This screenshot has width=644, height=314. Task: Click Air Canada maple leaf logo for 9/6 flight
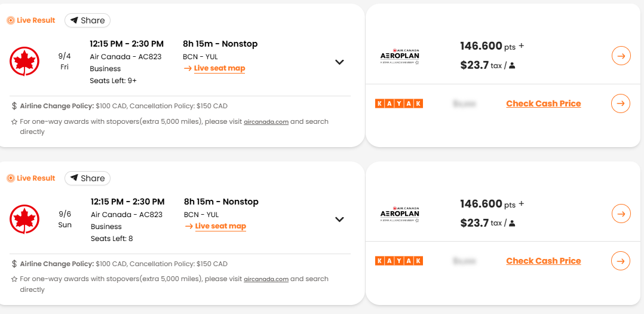tap(24, 219)
